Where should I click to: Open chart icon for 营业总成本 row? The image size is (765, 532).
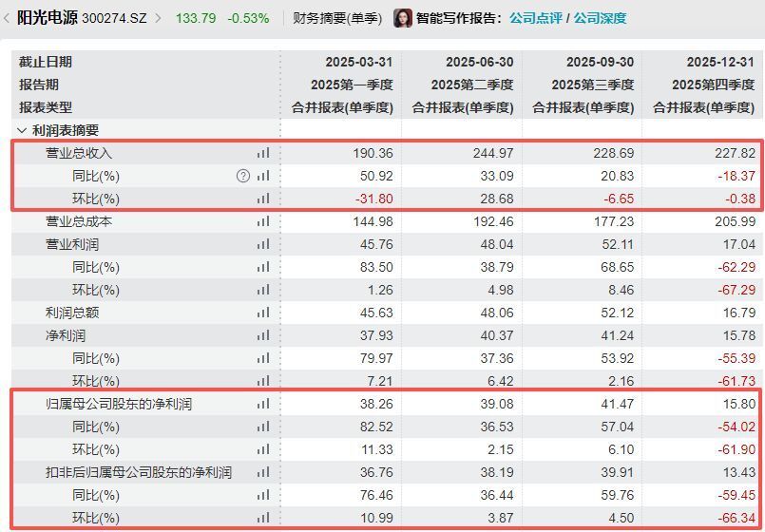(263, 221)
